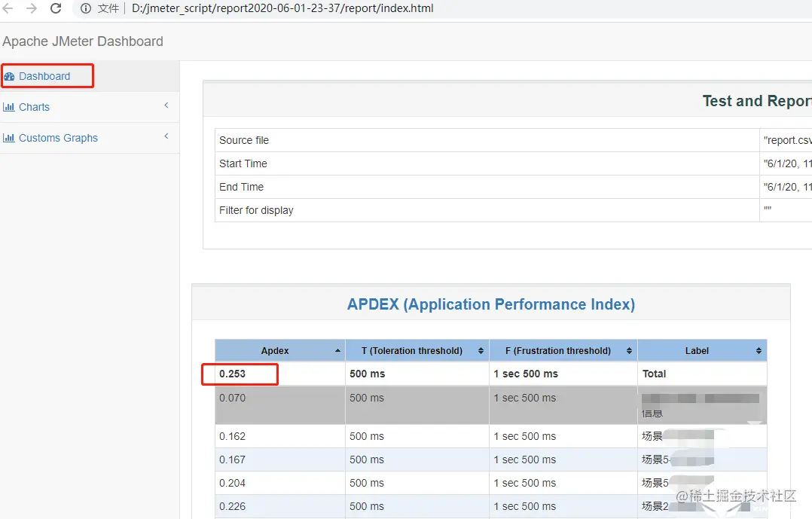Go forward with the browser forward arrow
Screen dimensions: 812x519
click(32, 8)
